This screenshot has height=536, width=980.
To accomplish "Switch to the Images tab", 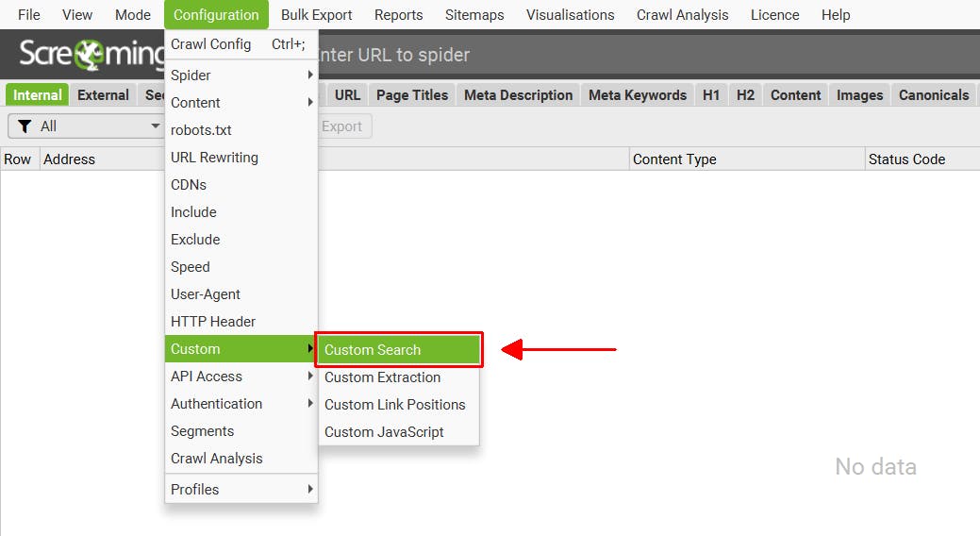I will point(860,95).
